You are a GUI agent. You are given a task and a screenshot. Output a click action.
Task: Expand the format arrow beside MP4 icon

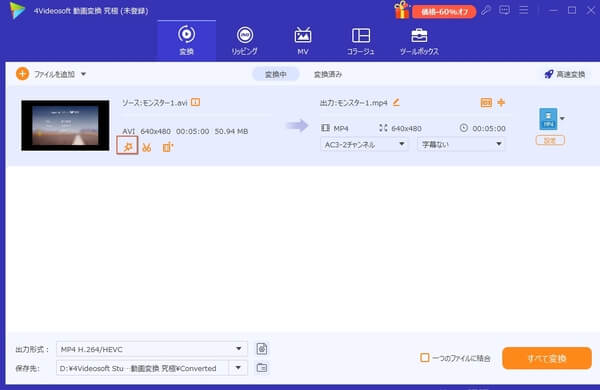[562, 118]
